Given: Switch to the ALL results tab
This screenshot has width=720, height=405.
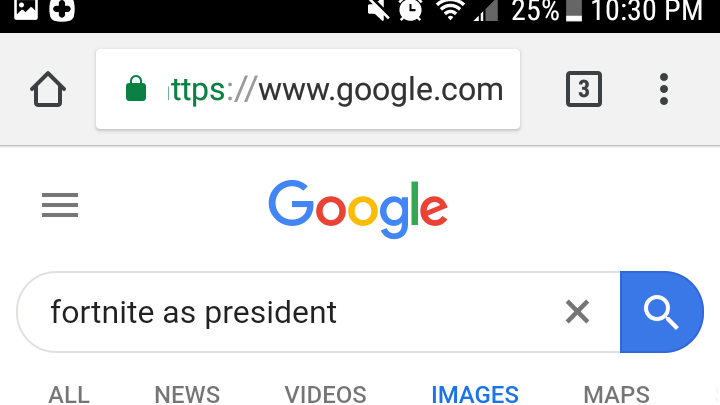Looking at the screenshot, I should [x=69, y=394].
